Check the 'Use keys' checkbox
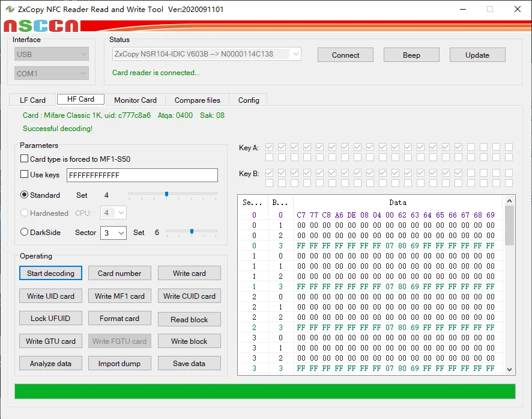The height and width of the screenshot is (419, 532). 25,175
